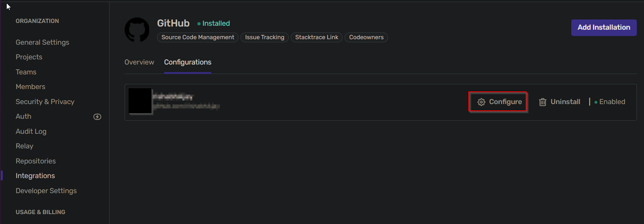Click the Configure gear icon
The height and width of the screenshot is (224, 644).
pyautogui.click(x=481, y=102)
